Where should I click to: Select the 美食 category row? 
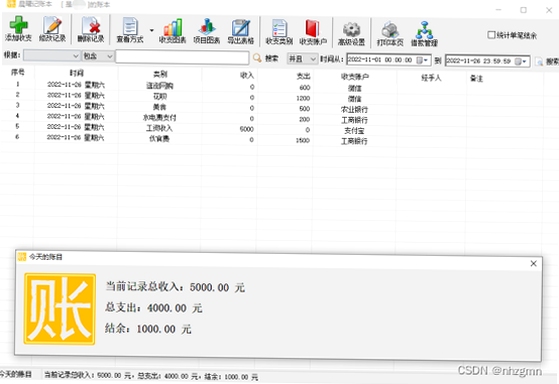[160, 107]
